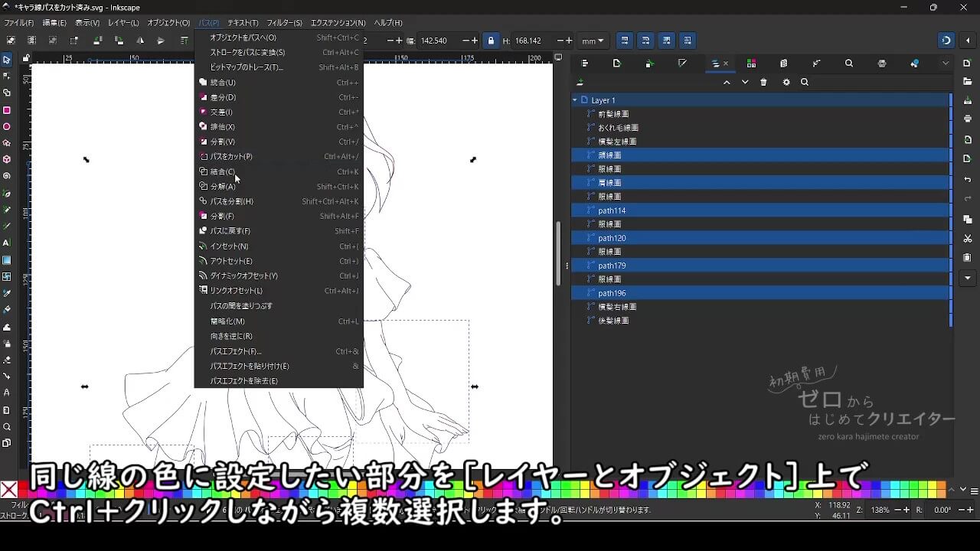980x551 pixels.
Task: Toggle the canvas corner lock icon
Action: click(26, 58)
